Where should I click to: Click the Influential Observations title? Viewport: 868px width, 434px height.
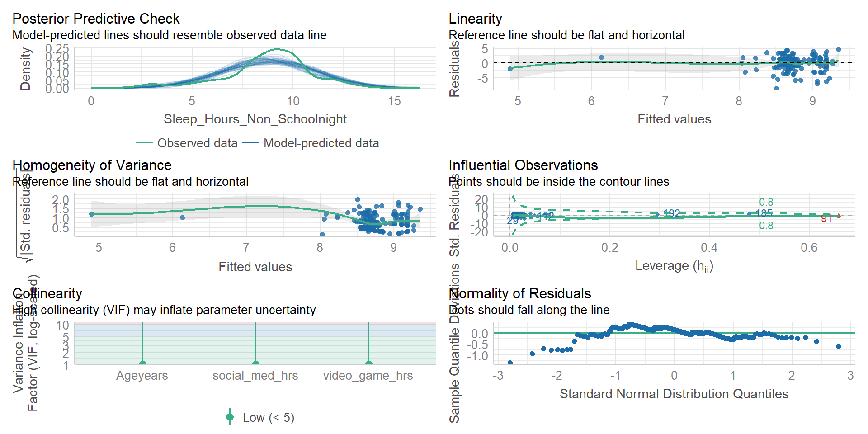(x=523, y=165)
